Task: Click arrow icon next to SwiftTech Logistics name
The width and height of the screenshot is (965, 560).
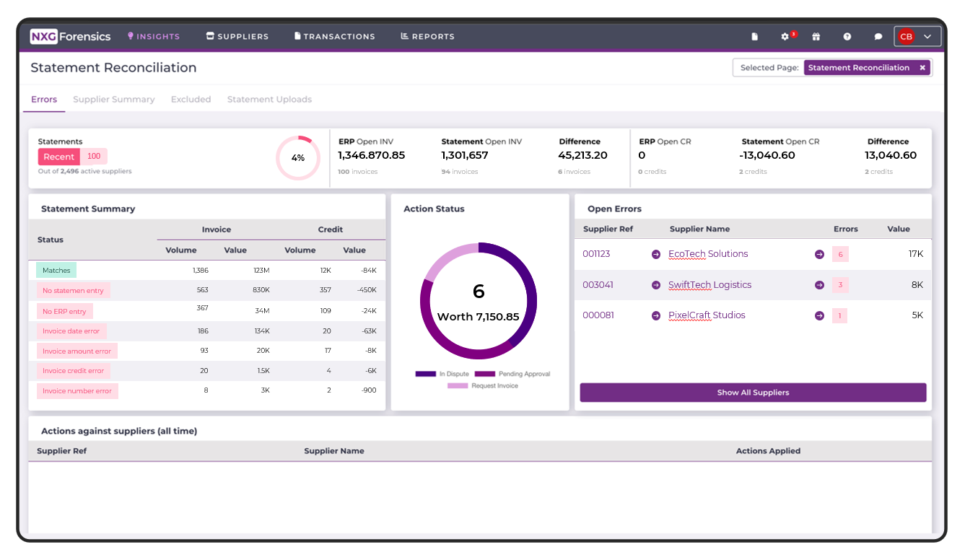Action: pyautogui.click(x=656, y=285)
